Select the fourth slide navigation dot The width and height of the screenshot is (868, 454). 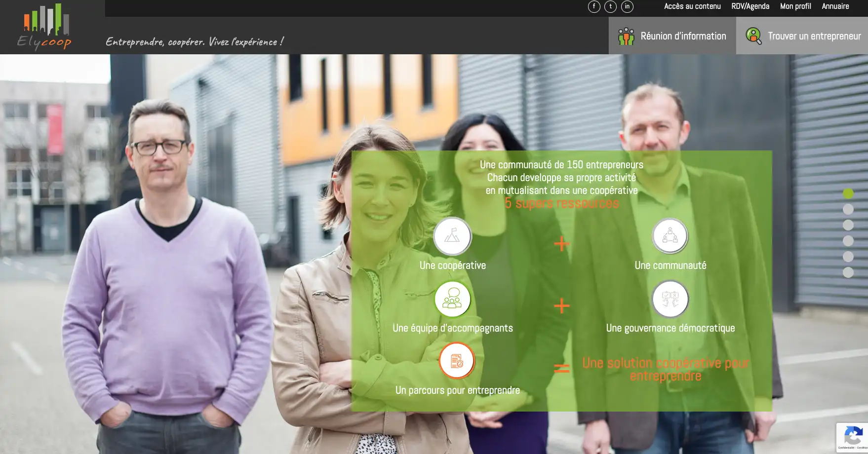click(848, 241)
